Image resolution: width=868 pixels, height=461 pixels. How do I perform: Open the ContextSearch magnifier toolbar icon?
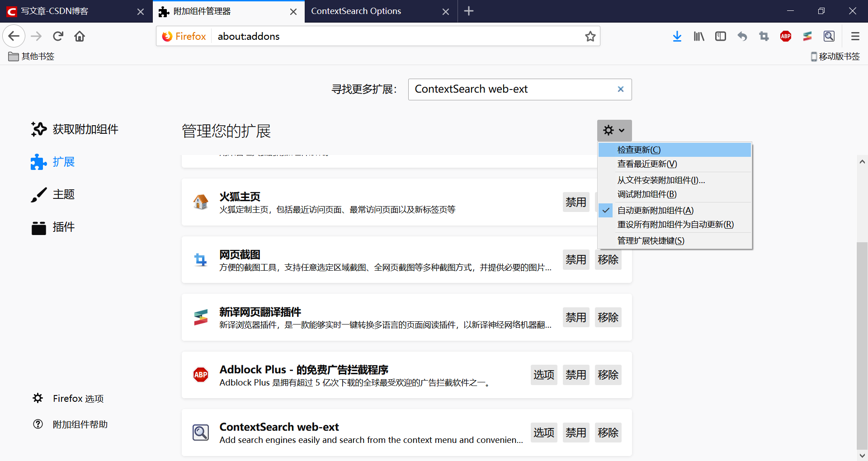point(829,36)
